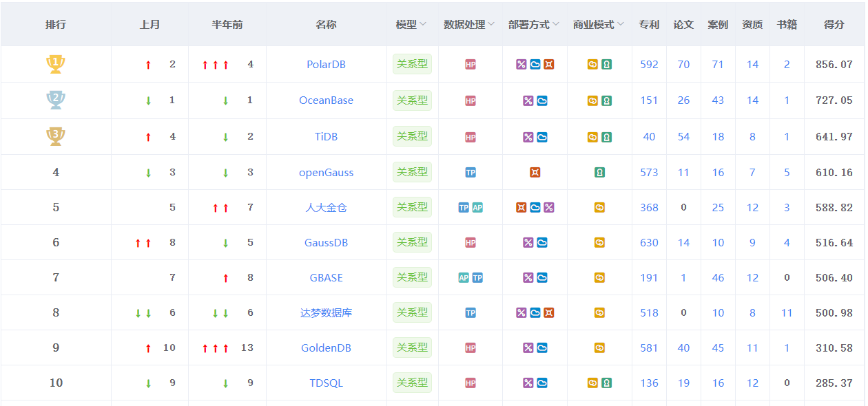
Task: Open the TDSQL database link
Action: 326,383
